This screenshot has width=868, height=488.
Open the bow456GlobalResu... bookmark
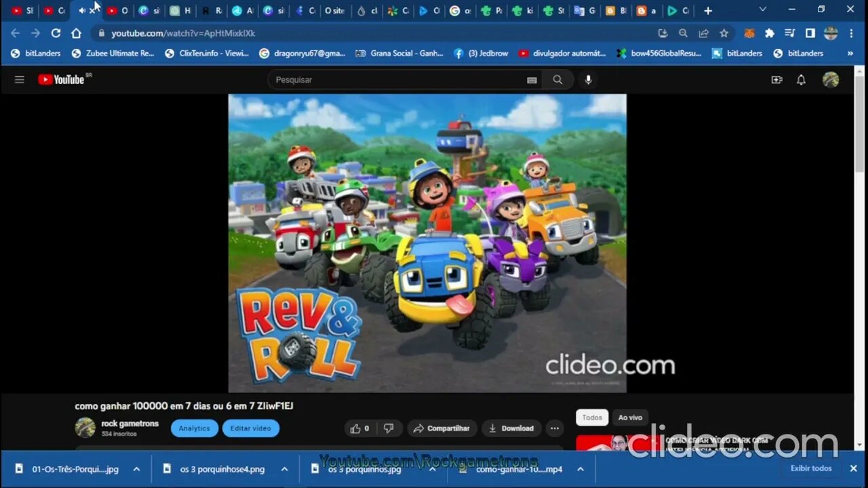pyautogui.click(x=658, y=54)
